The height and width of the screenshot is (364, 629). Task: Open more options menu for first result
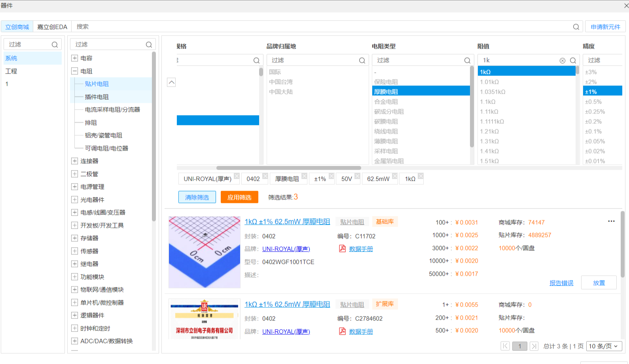click(611, 221)
